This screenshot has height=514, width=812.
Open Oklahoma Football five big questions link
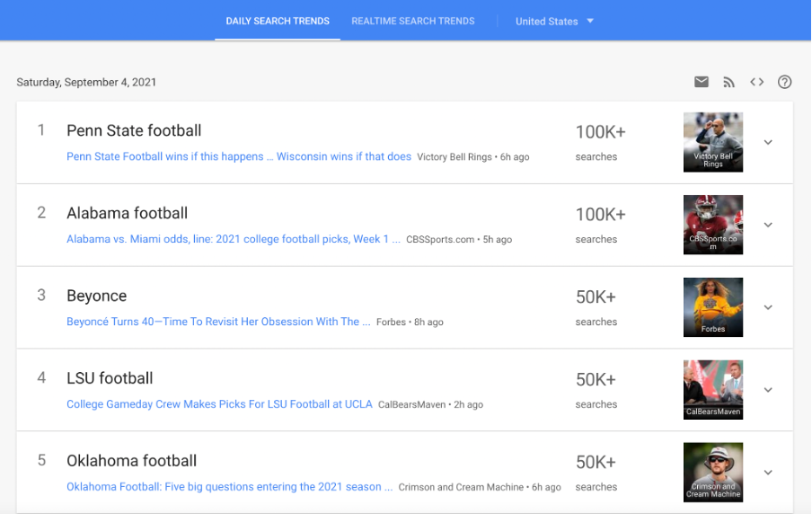tap(229, 486)
